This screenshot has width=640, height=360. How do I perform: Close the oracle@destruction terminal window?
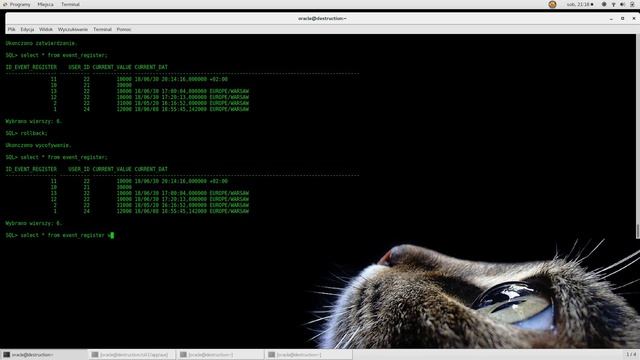pyautogui.click(x=634, y=18)
